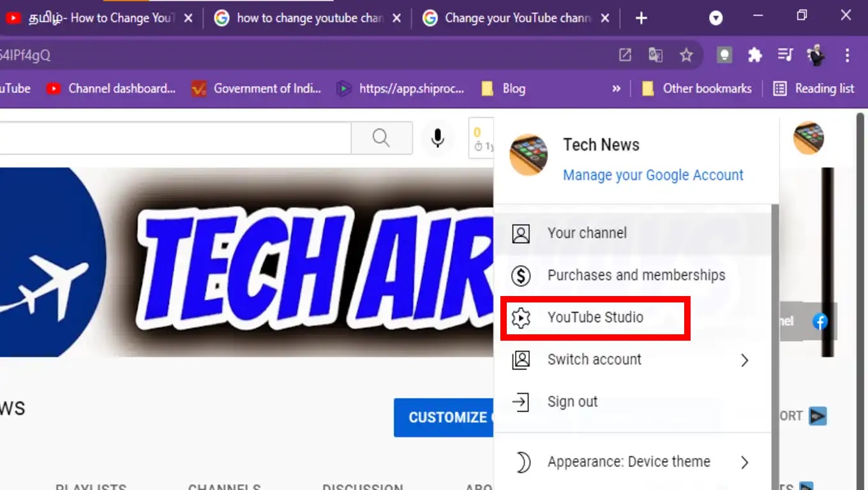Click the Tech News avatar in menu

528,155
